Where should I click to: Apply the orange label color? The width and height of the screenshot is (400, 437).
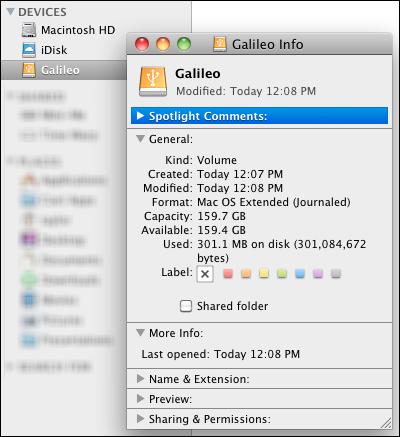tap(246, 274)
